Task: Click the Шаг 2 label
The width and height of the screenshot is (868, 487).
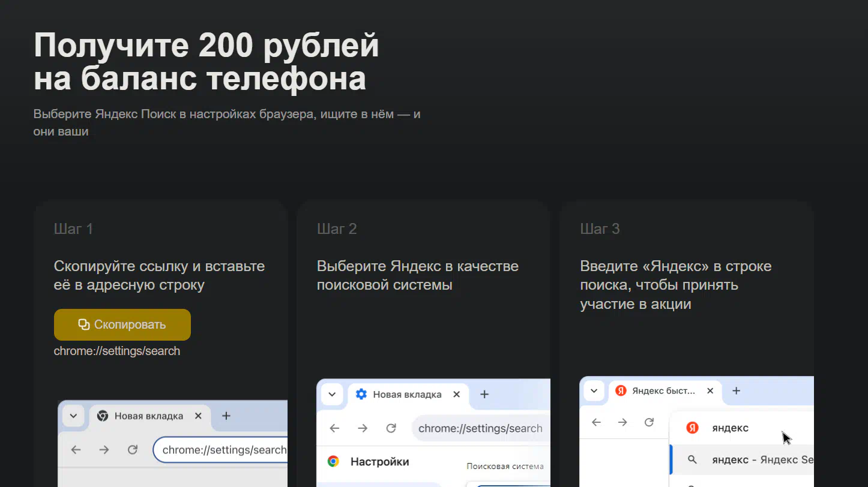Action: pos(337,229)
